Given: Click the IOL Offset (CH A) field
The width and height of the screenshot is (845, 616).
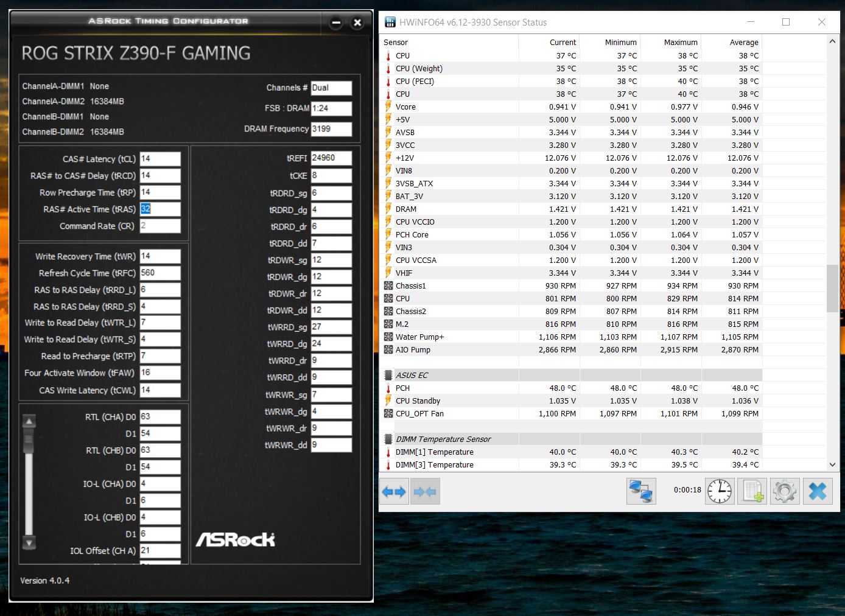Looking at the screenshot, I should (160, 550).
